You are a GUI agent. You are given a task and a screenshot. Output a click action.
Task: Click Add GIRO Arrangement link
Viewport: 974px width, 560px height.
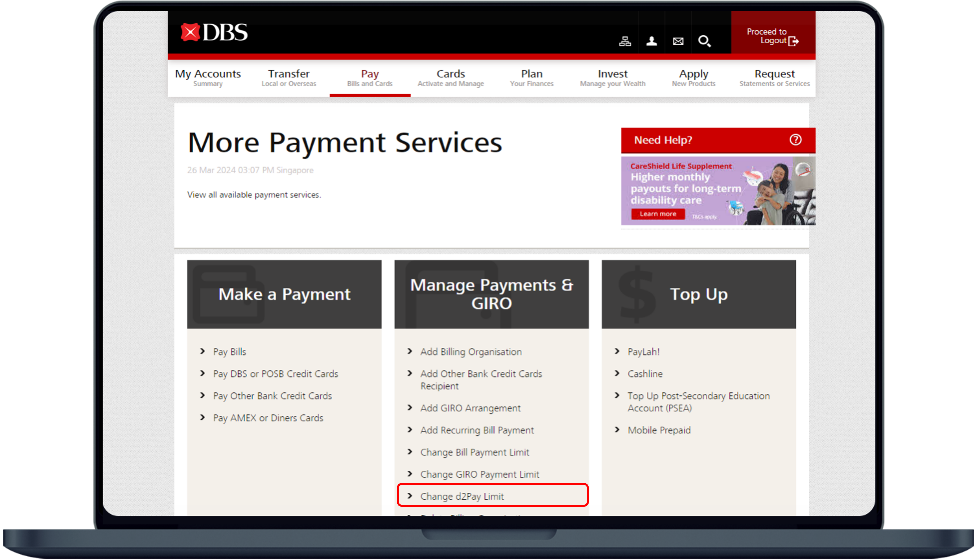pos(470,408)
